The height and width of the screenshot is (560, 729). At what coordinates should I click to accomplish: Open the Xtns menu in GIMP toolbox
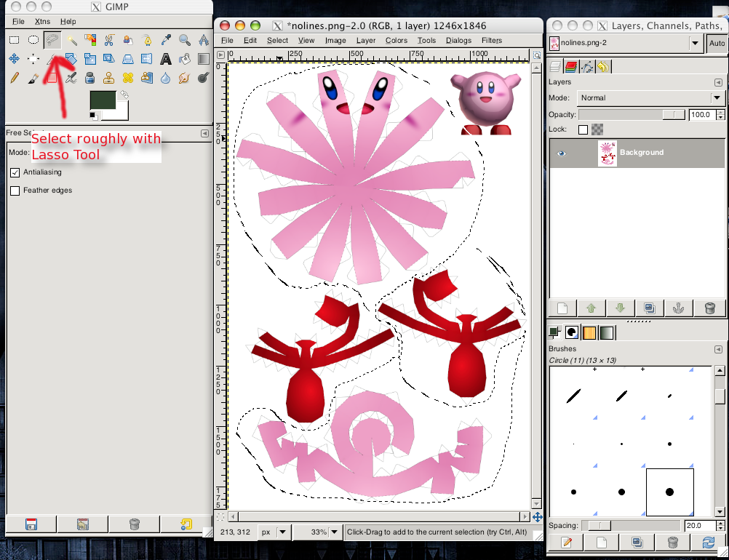pyautogui.click(x=42, y=21)
